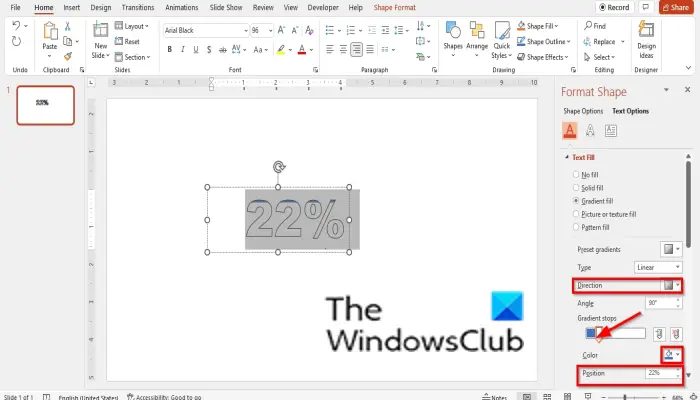Remove the selected gradient stop
Viewport: 700px width, 400px height.
click(676, 333)
